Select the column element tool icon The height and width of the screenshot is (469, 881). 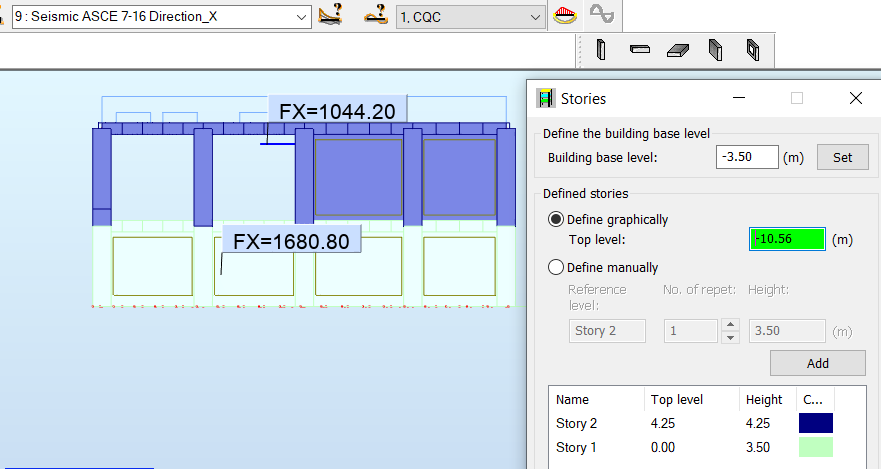601,50
